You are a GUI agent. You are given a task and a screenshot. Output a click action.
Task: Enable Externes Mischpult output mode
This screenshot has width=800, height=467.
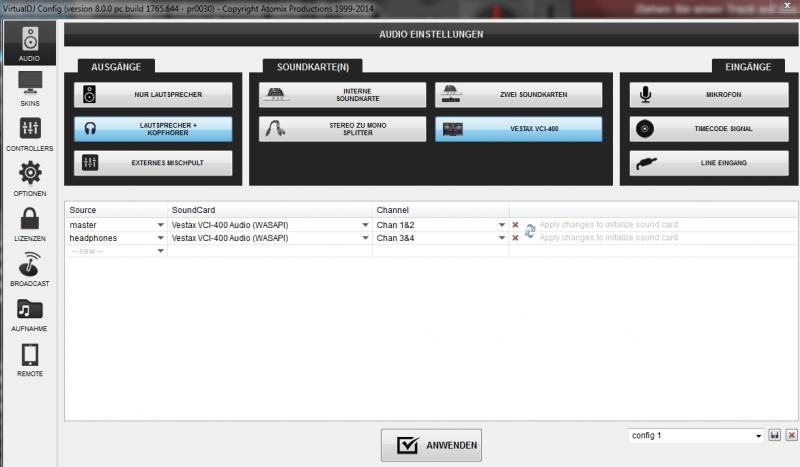click(153, 163)
